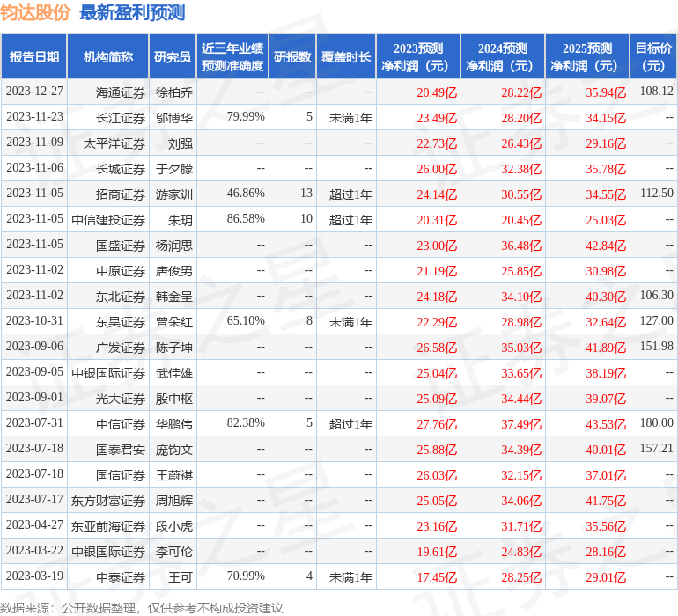Viewport: 678px width, 616px height.
Task: Click the 近三年业绩预测准确度 column header
Action: click(232, 56)
